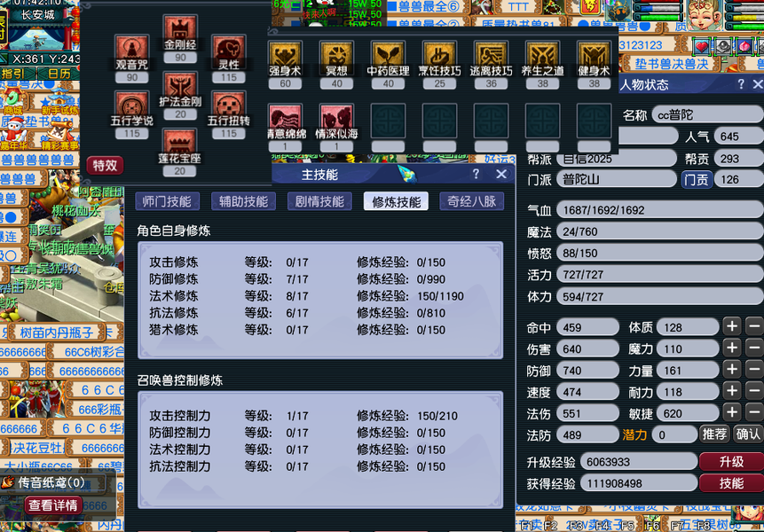Image resolution: width=764 pixels, height=532 pixels.
Task: Open the 日历 calendar button
Action: pyautogui.click(x=59, y=74)
